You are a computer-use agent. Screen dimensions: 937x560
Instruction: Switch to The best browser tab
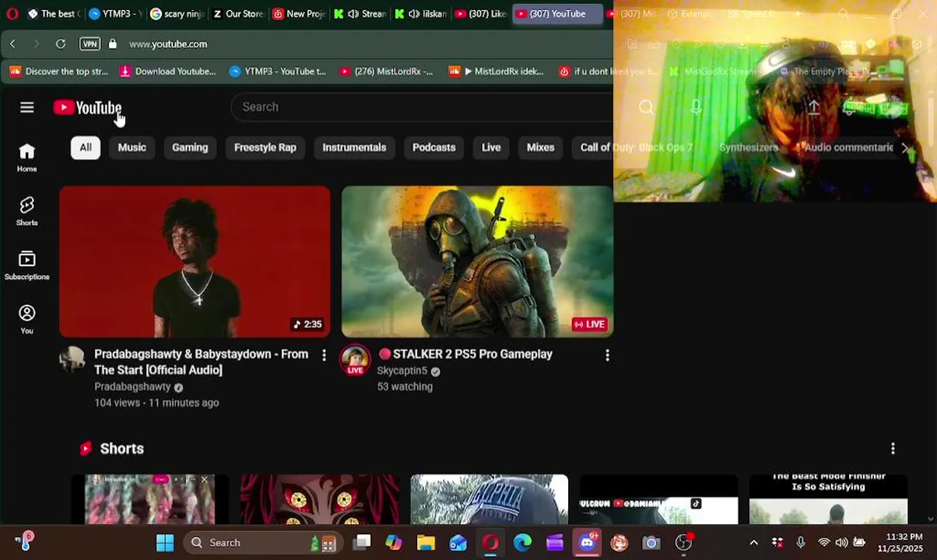click(53, 14)
